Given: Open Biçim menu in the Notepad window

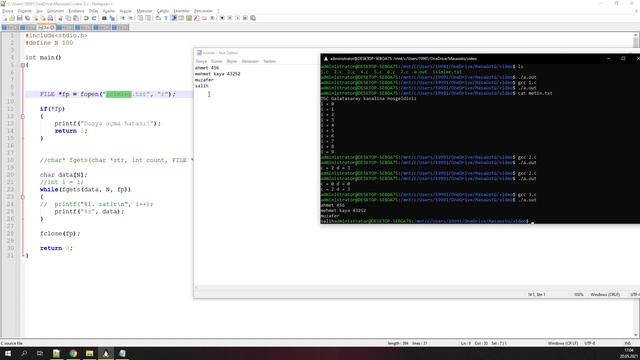Looking at the screenshot, I should [232, 61].
